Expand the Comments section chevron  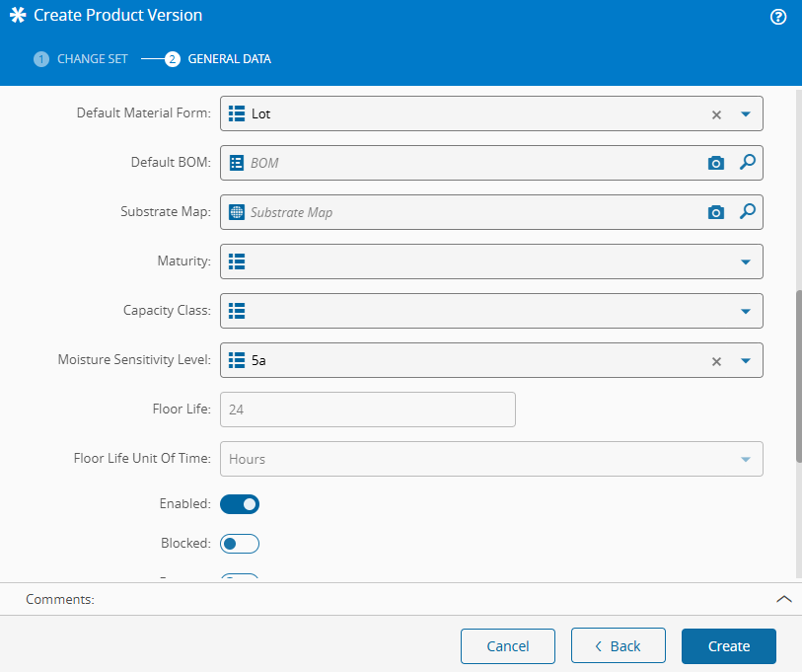[x=784, y=599]
